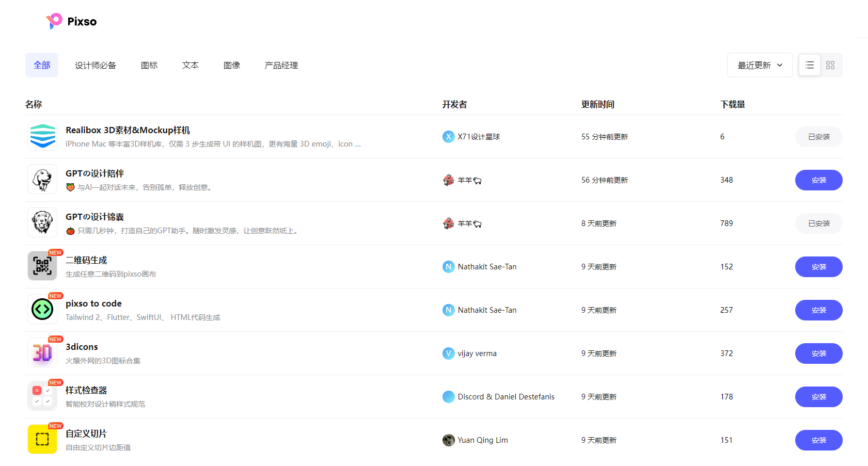Open GPT设计锦囊 plugin title
Image resolution: width=868 pixels, height=466 pixels.
(94, 217)
